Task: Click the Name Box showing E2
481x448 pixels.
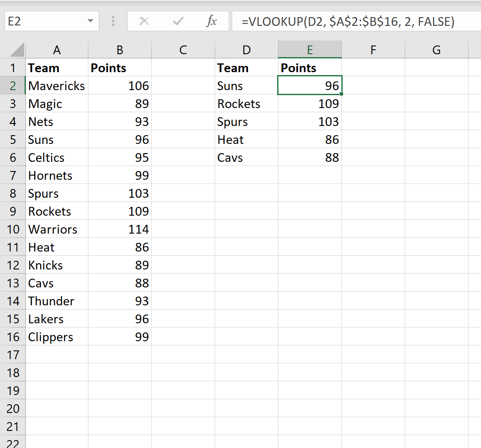Action: tap(46, 21)
